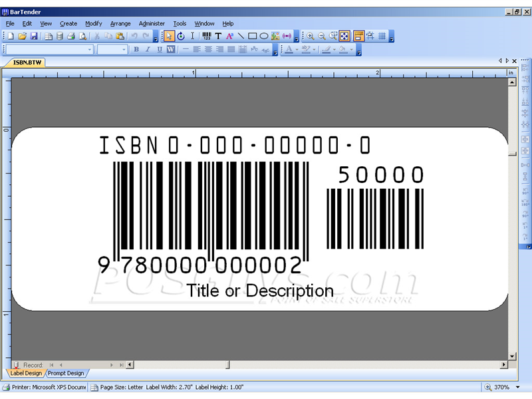Choose the Ellipse drawing tool
Viewport: 532px width, 399px height.
click(264, 36)
